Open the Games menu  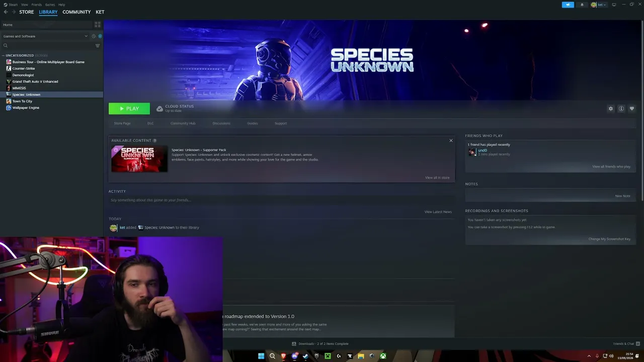50,5
